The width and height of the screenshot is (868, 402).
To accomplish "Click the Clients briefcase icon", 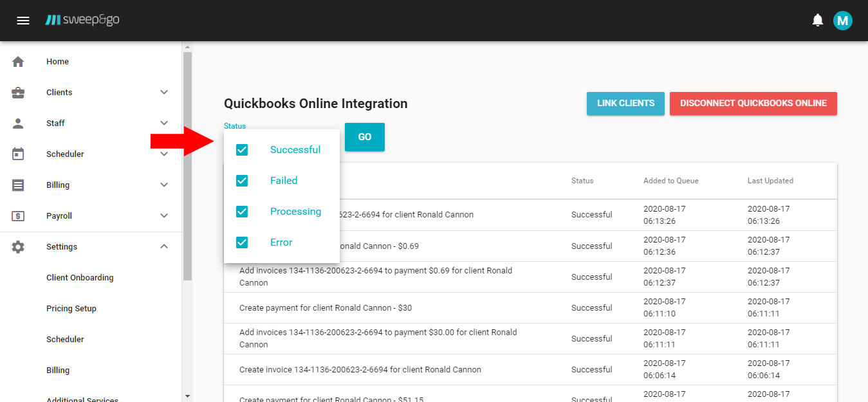I will point(18,92).
